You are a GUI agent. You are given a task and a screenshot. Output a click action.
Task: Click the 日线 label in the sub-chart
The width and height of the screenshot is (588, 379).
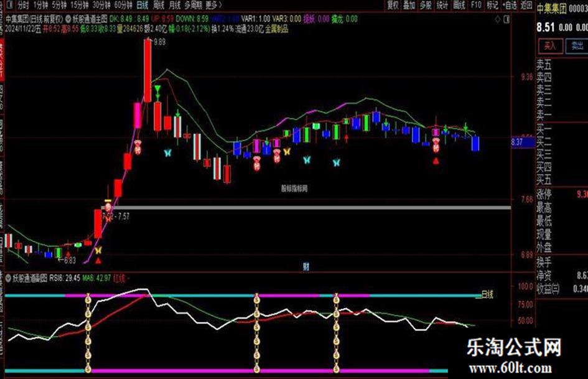click(x=487, y=294)
